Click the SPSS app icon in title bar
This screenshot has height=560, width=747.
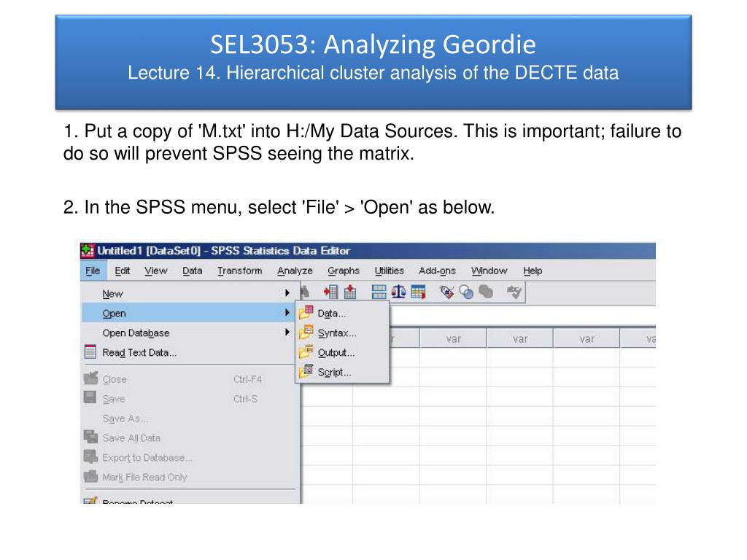click(x=88, y=251)
